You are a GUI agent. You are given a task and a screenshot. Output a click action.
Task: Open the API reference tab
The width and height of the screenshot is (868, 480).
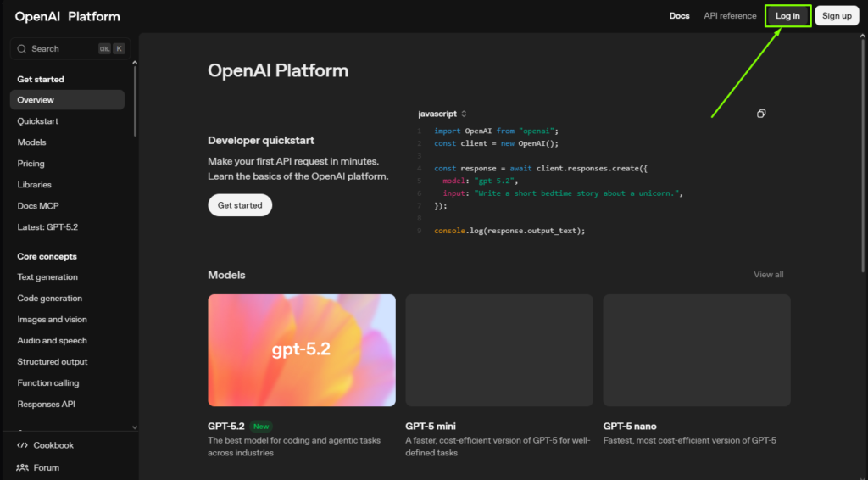[730, 16]
